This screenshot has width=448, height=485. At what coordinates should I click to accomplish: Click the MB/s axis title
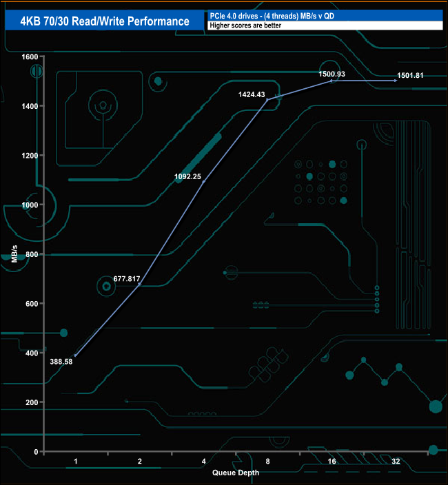tap(14, 254)
